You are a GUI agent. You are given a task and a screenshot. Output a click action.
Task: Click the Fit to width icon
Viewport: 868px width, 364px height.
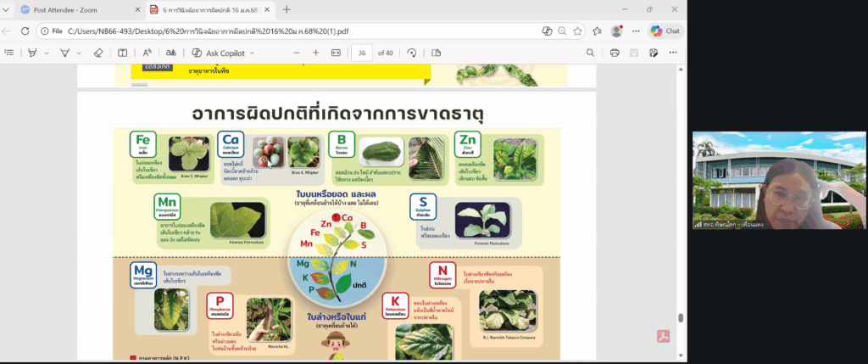(x=336, y=53)
